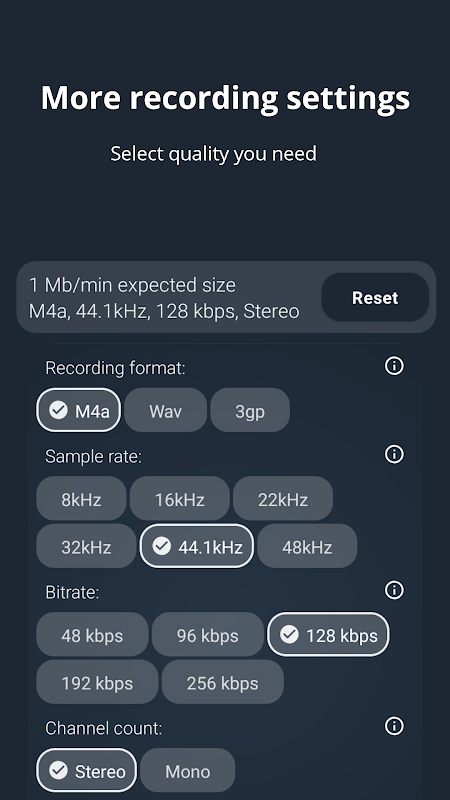Select the checked 44.1kHz option

click(197, 546)
